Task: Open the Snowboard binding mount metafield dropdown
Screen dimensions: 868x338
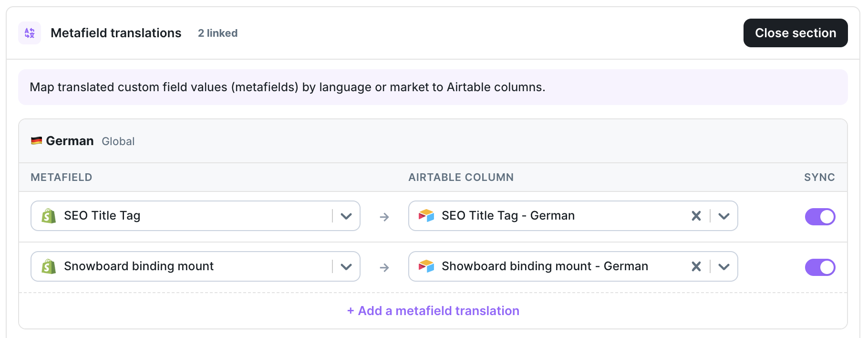Action: pos(346,266)
